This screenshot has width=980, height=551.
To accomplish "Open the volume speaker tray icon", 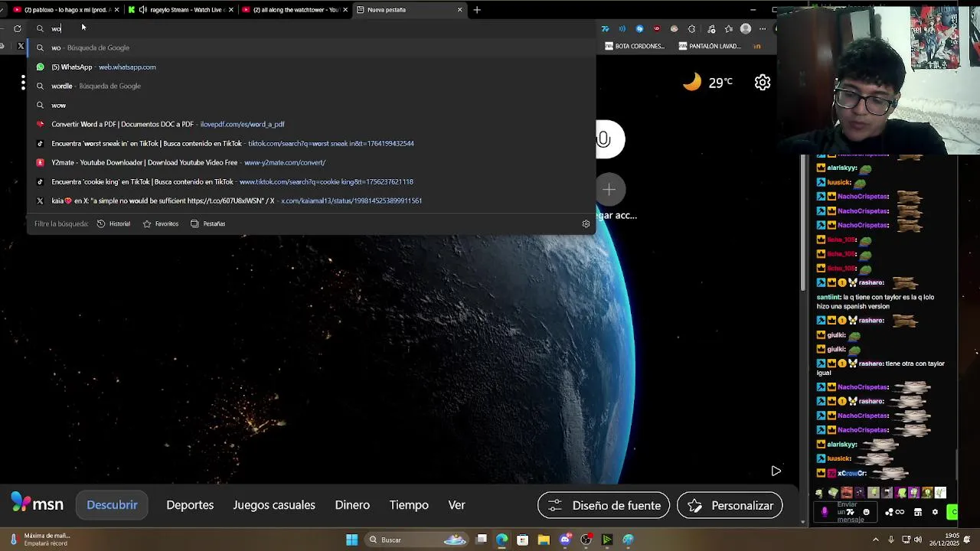I will (918, 540).
